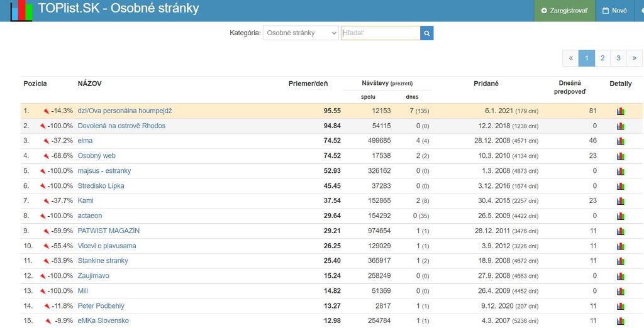Go to pagination page 3
Image resolution: width=644 pixels, height=328 pixels.
coord(618,58)
